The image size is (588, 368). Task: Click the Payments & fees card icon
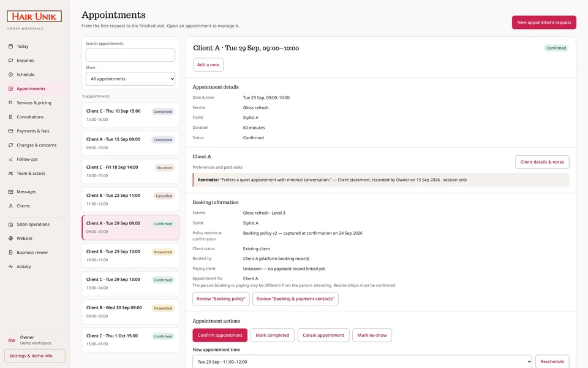10,131
